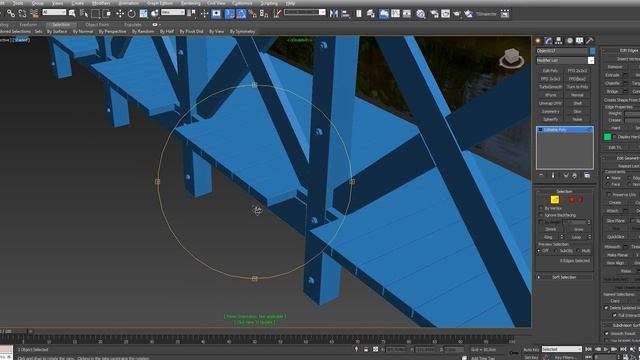Collapse the Selection rollout header
Screen dimensions: 640x360
pos(564,191)
